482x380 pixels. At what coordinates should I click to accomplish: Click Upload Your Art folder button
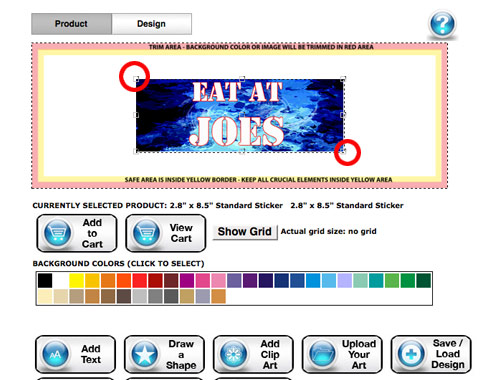pos(342,354)
